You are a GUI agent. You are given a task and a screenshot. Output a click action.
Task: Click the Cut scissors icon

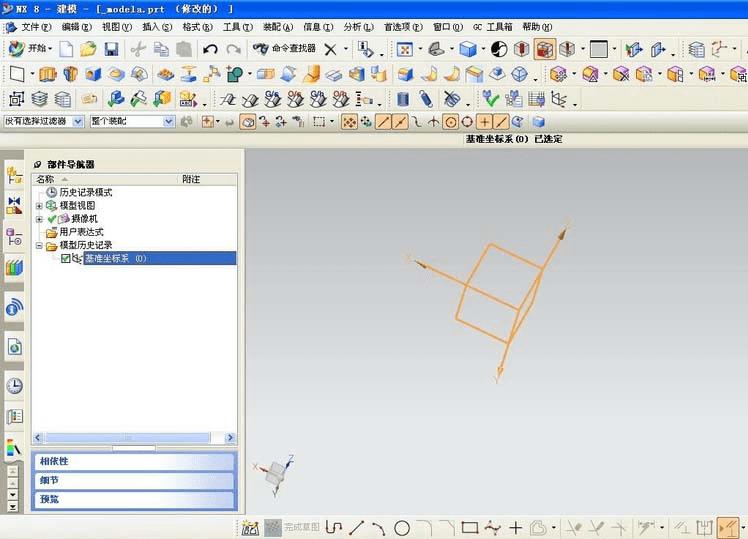pos(137,49)
